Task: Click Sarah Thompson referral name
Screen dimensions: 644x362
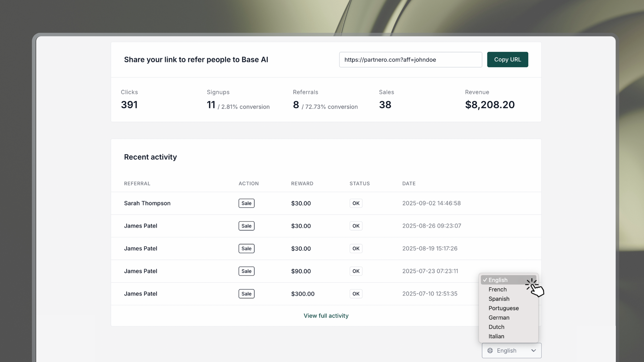Action: coord(147,203)
